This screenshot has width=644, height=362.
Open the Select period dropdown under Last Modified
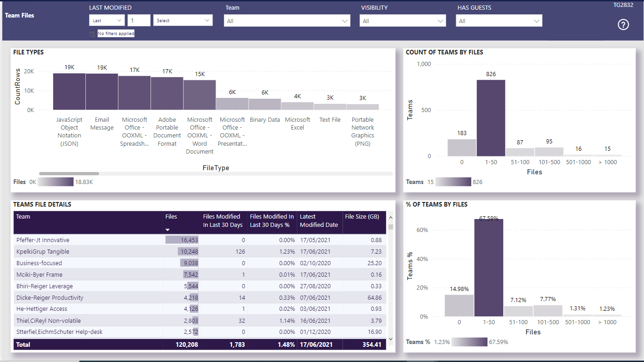tap(184, 20)
